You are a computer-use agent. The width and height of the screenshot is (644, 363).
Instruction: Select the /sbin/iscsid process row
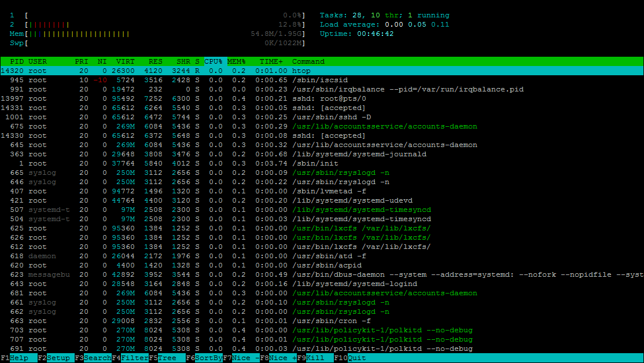pos(322,80)
